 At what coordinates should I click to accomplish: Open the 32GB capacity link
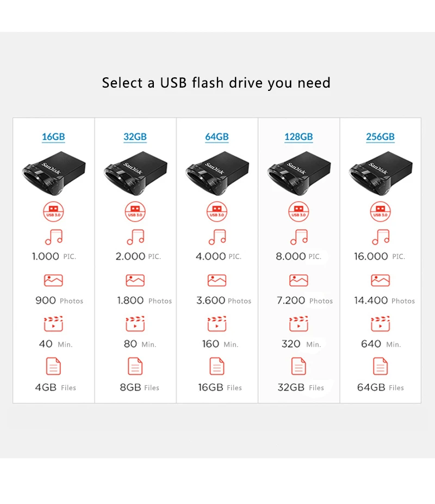[x=135, y=137]
